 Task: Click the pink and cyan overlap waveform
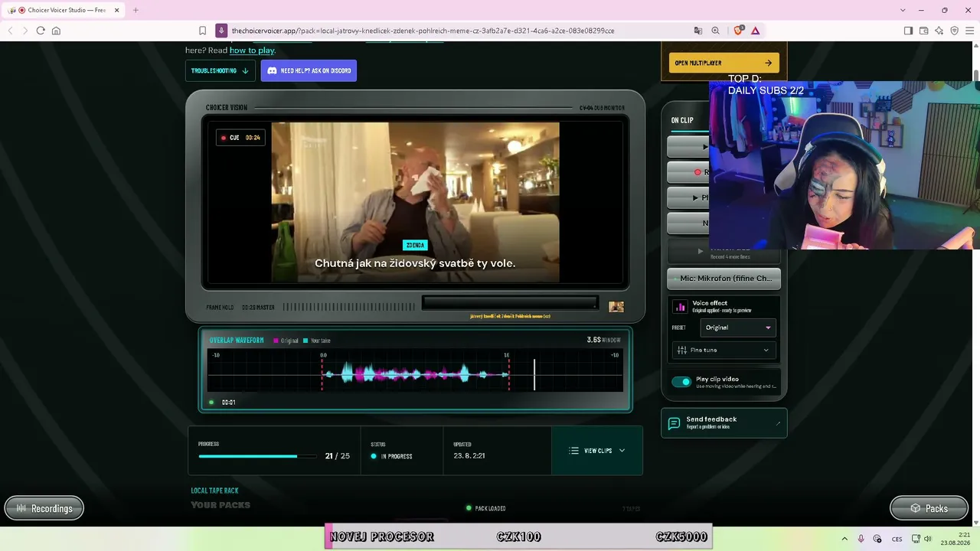coord(415,374)
